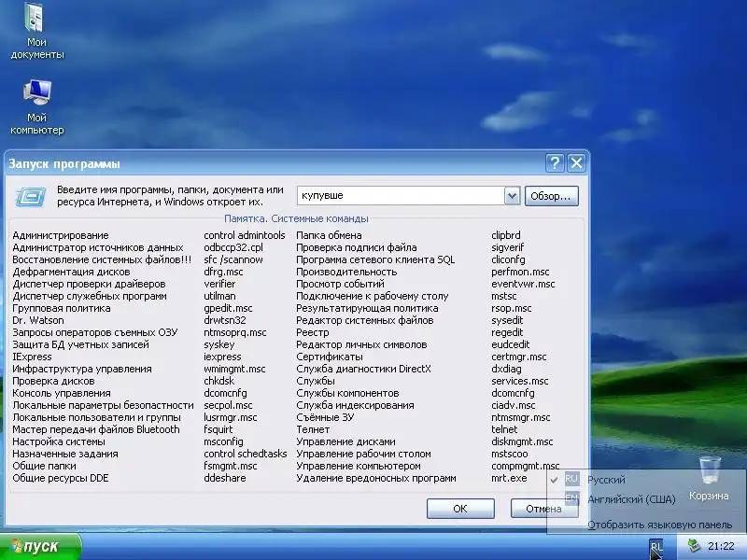Click 'sigverif' command text
The image size is (747, 560).
507,247
